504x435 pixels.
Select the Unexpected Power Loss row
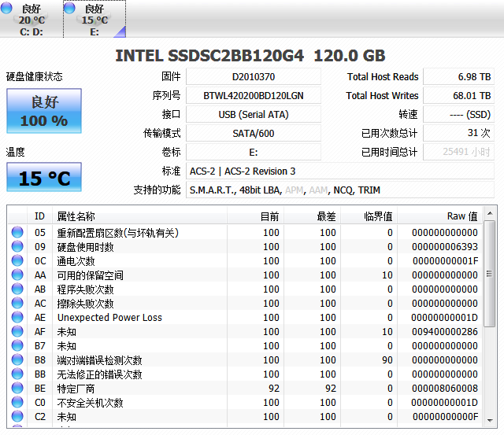[245, 317]
